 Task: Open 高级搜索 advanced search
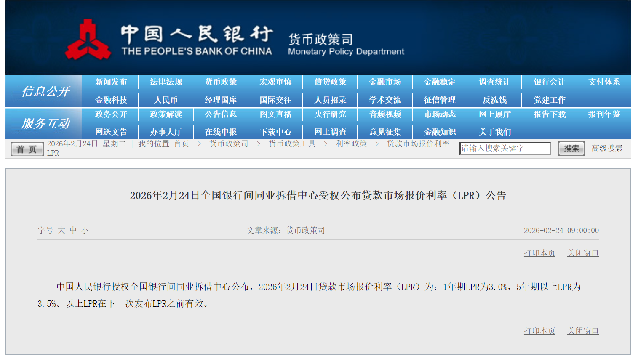click(606, 148)
